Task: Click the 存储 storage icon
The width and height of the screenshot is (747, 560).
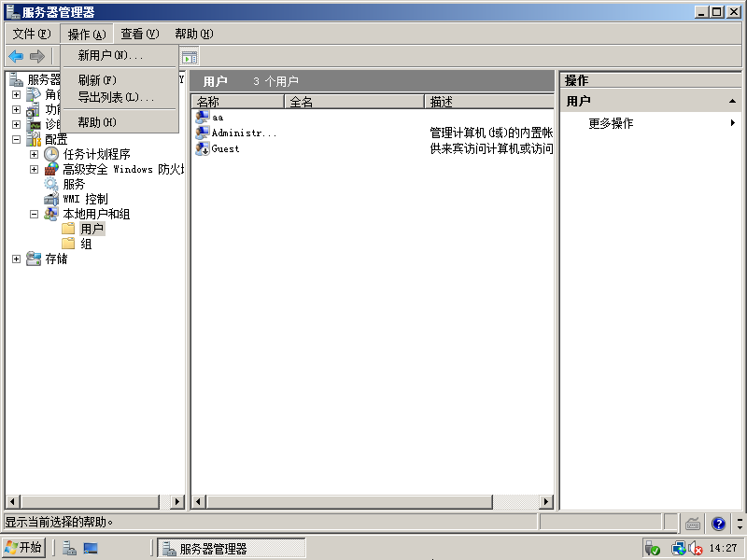Action: click(x=34, y=259)
